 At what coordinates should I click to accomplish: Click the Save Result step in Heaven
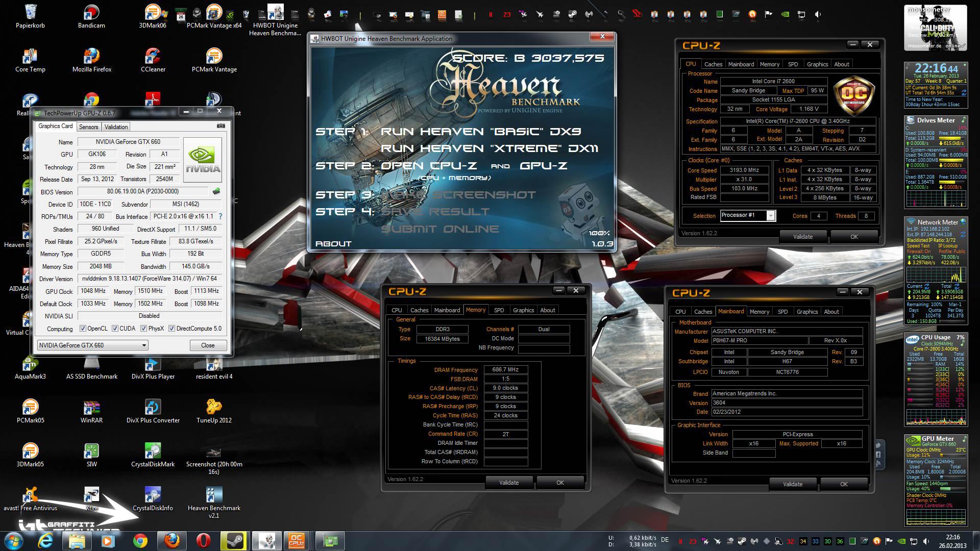click(435, 212)
